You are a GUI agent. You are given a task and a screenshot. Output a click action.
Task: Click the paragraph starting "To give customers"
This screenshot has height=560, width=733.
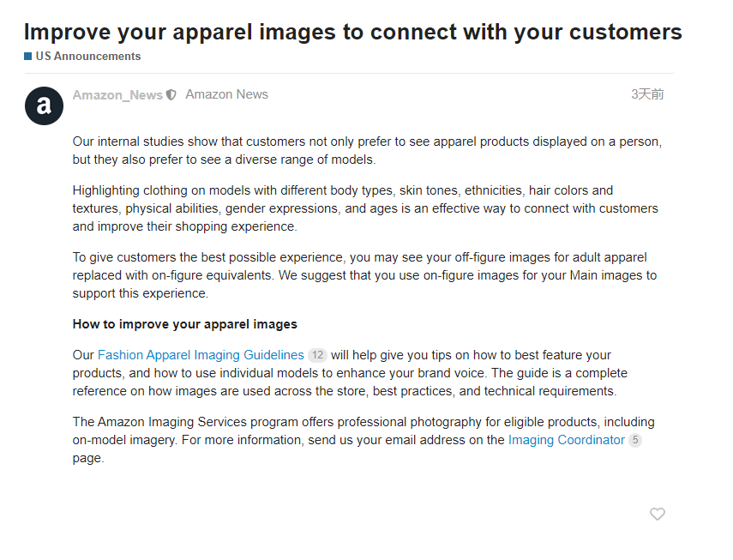pos(364,275)
